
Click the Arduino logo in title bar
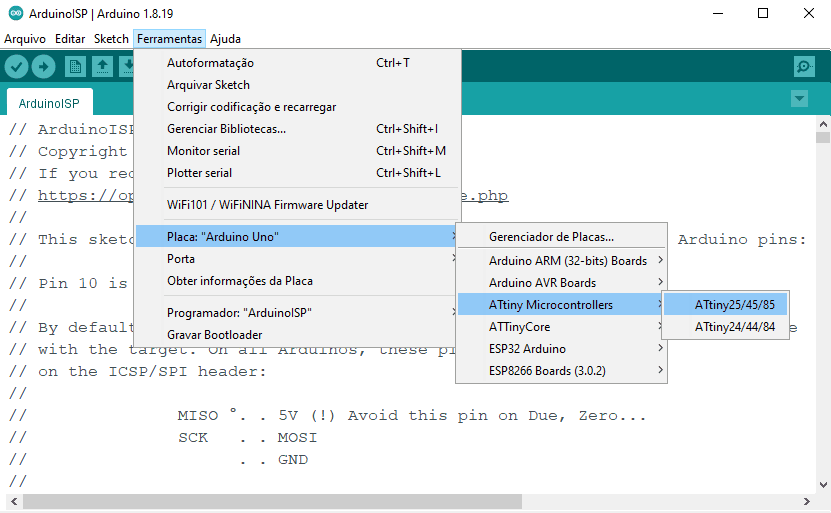click(16, 13)
